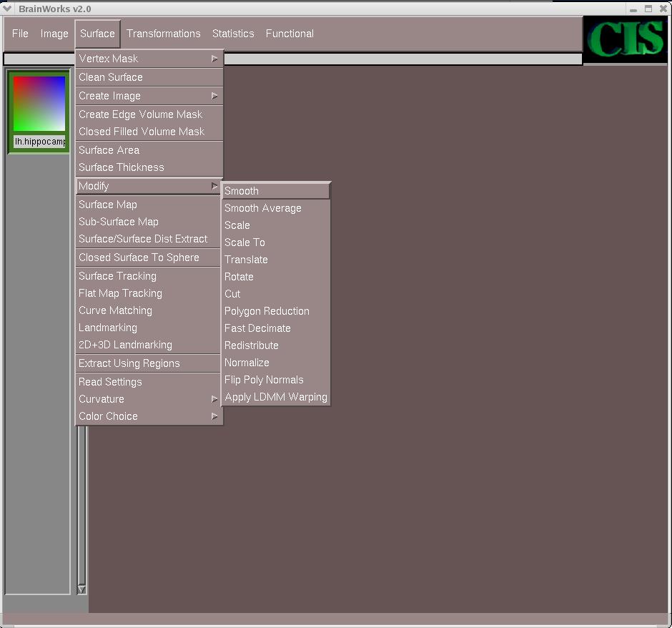The width and height of the screenshot is (672, 628).
Task: Select Closed Filled Volume Mask
Action: coord(149,132)
